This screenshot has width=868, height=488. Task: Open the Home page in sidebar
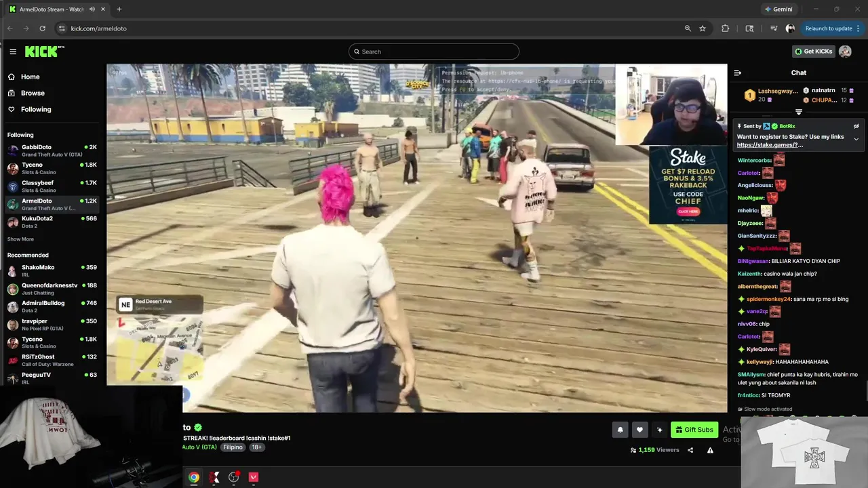coord(30,77)
